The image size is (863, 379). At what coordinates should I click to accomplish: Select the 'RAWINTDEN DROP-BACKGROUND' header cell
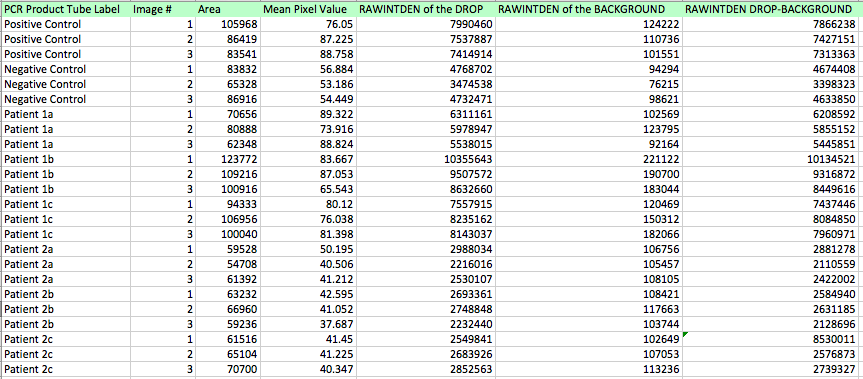pos(772,9)
